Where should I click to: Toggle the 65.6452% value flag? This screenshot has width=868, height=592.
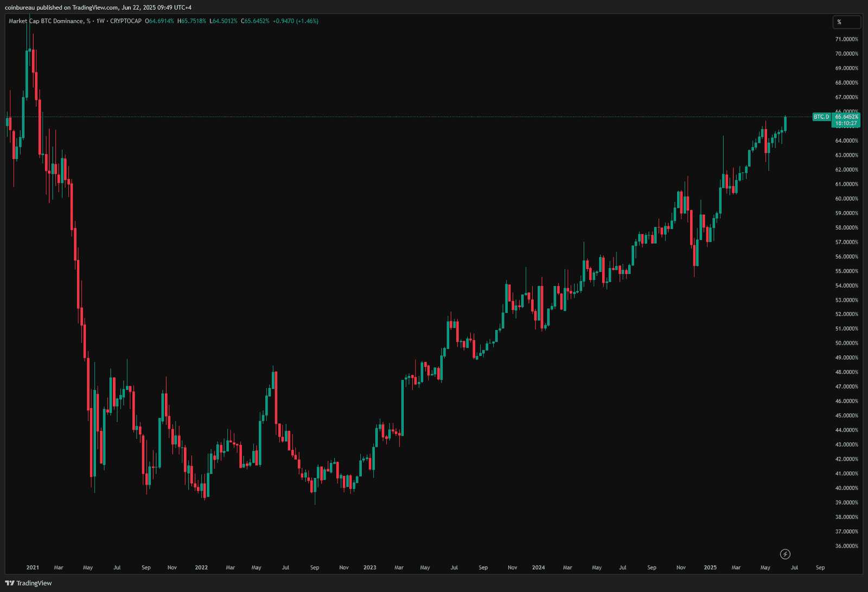(846, 116)
